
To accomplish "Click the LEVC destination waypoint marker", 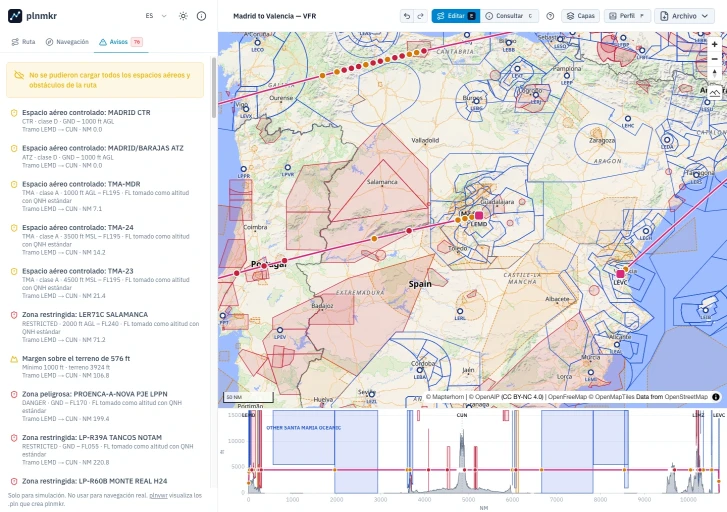I will tap(620, 274).
